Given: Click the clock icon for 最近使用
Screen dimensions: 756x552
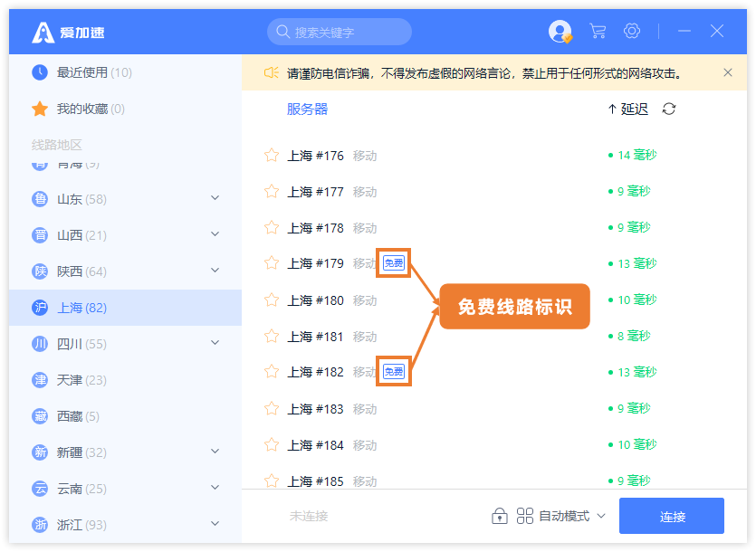Looking at the screenshot, I should pyautogui.click(x=40, y=72).
